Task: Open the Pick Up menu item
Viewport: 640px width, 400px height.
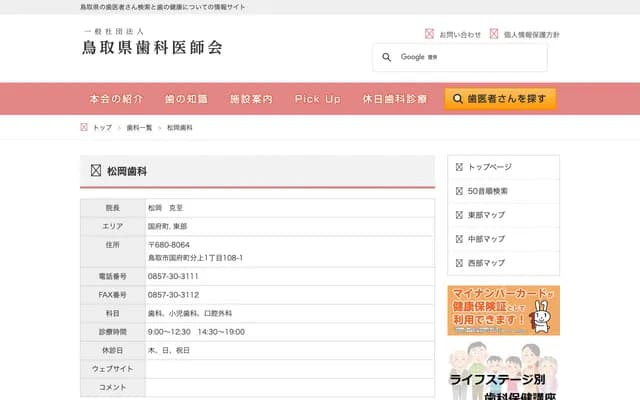Action: point(318,99)
